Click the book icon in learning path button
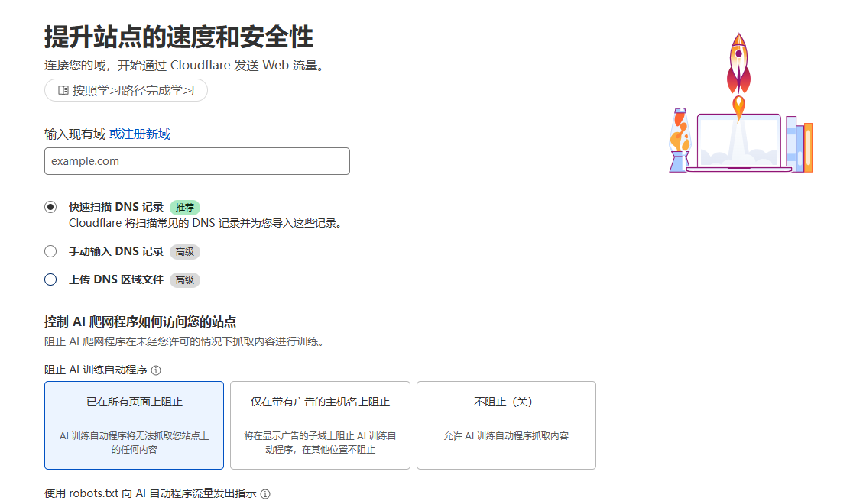The image size is (863, 504). click(63, 90)
